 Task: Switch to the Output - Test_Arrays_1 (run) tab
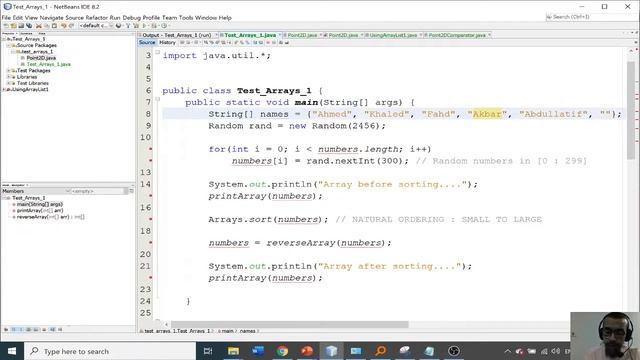(x=178, y=35)
